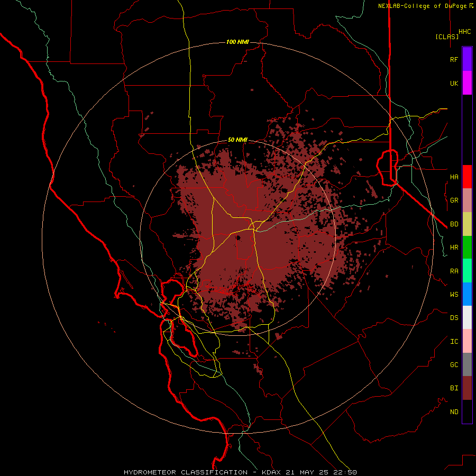Click the light pink IC legend block
This screenshot has width=476, height=476.
point(467,341)
